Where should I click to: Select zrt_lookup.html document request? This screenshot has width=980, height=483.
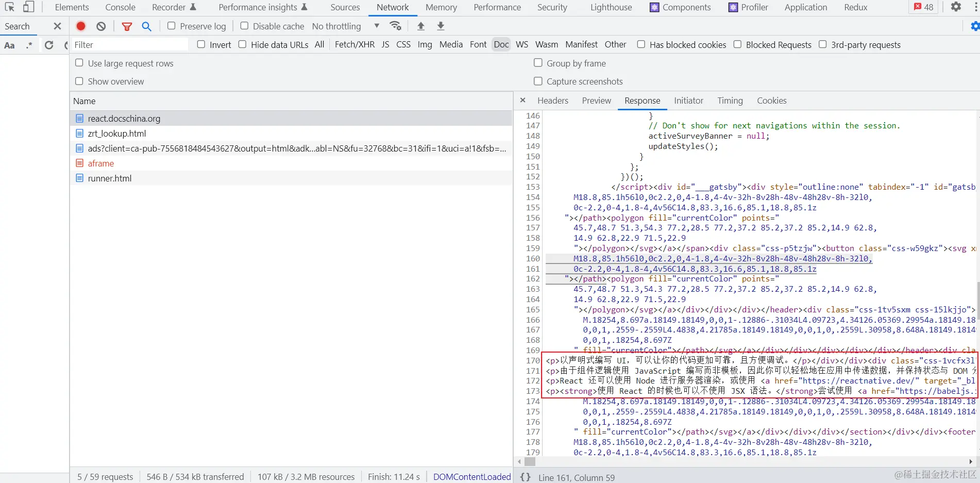tap(291, 134)
